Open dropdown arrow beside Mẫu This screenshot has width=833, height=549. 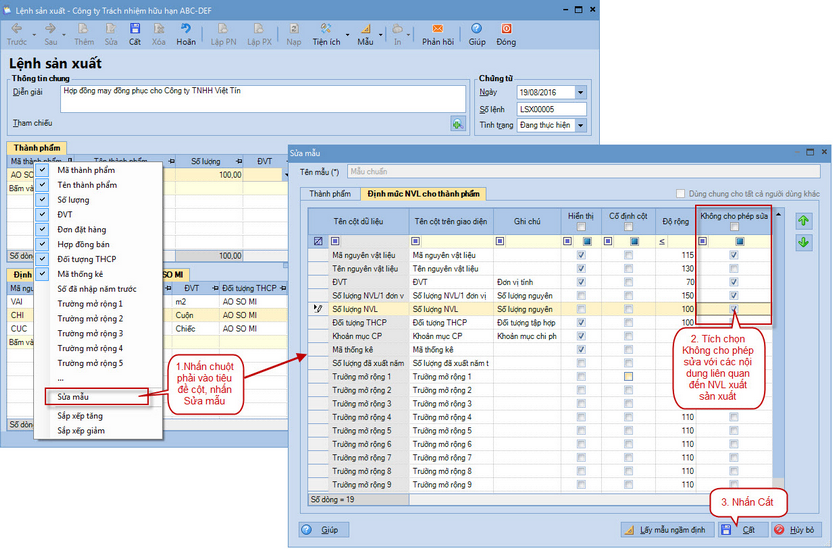click(x=380, y=35)
